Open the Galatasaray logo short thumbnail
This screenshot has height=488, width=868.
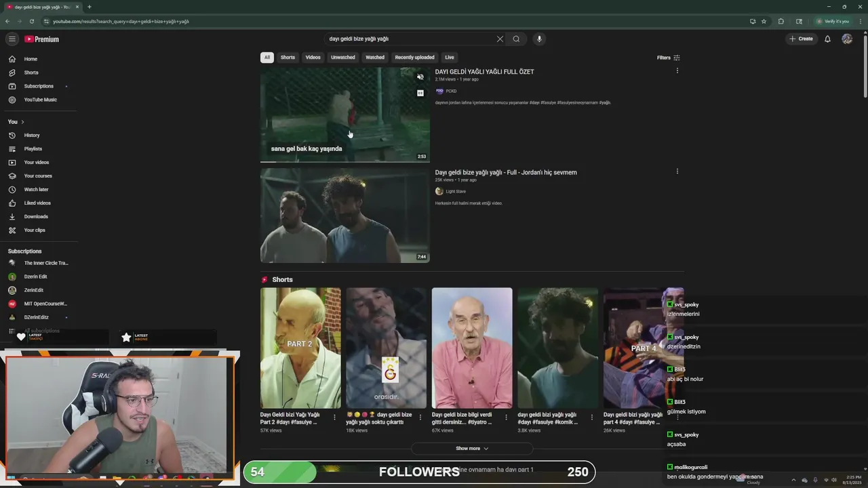(x=386, y=348)
